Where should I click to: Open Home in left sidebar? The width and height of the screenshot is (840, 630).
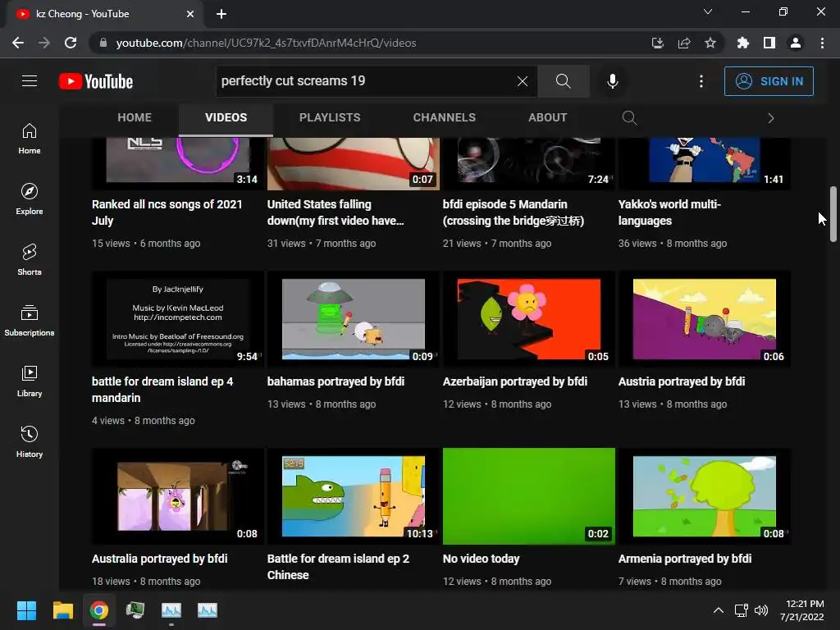30,139
